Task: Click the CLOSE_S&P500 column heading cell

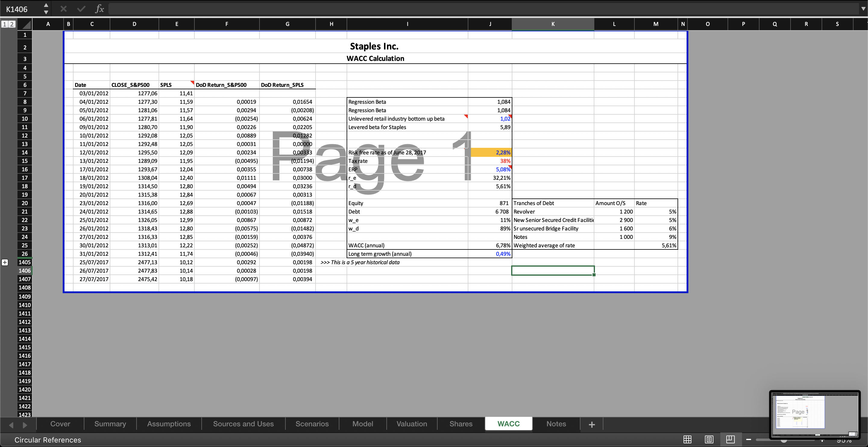Action: [x=134, y=85]
